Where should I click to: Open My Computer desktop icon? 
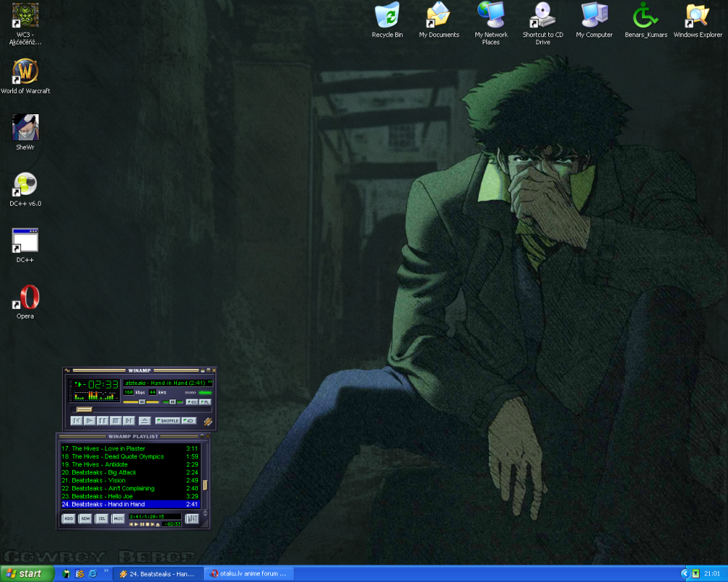coord(594,20)
